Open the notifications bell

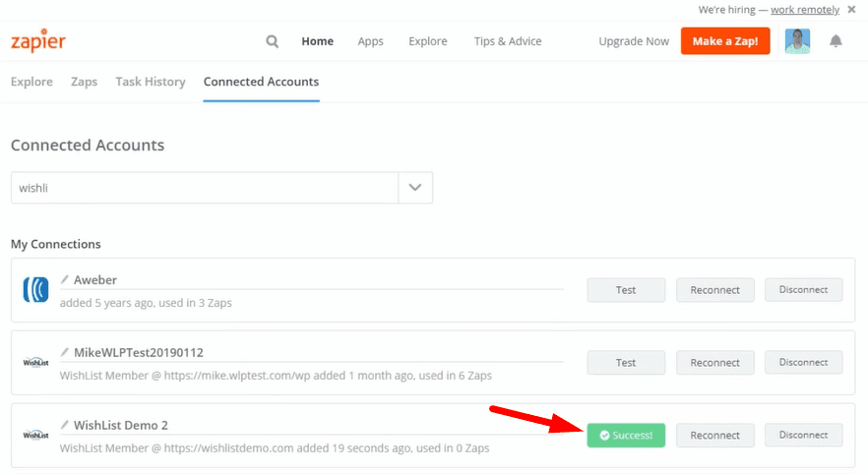[x=836, y=41]
